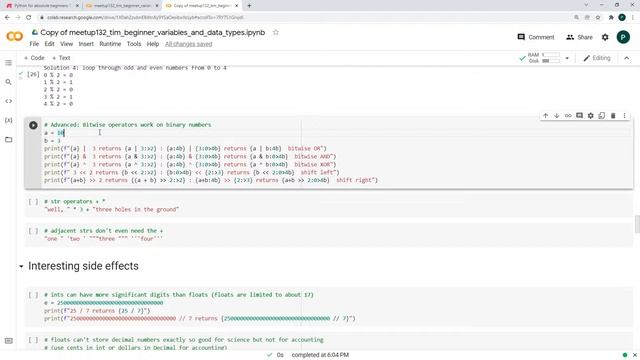Open the Tools menu

click(134, 44)
